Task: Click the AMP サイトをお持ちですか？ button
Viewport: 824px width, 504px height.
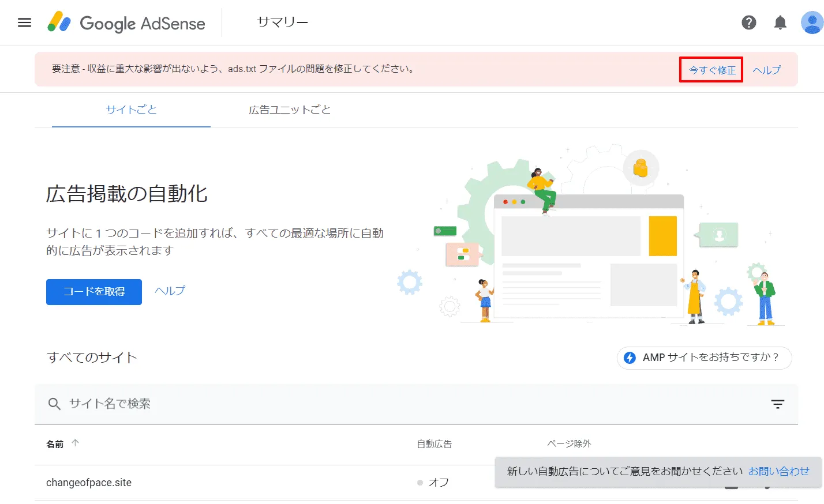Action: coord(704,358)
